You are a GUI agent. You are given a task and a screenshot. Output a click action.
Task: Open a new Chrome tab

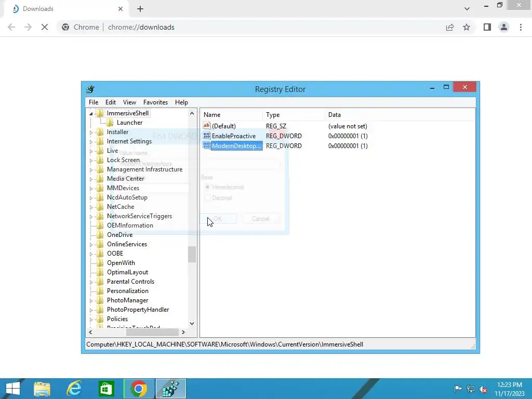point(140,9)
